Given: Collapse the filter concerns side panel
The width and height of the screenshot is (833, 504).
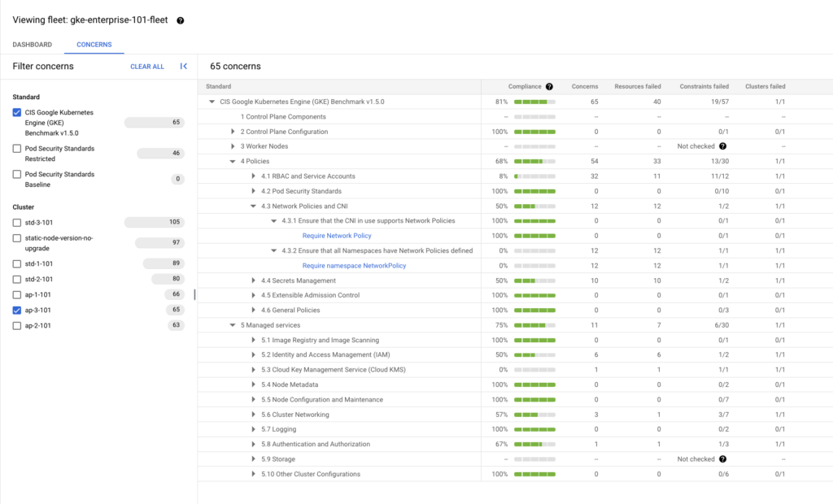Looking at the screenshot, I should coord(184,67).
